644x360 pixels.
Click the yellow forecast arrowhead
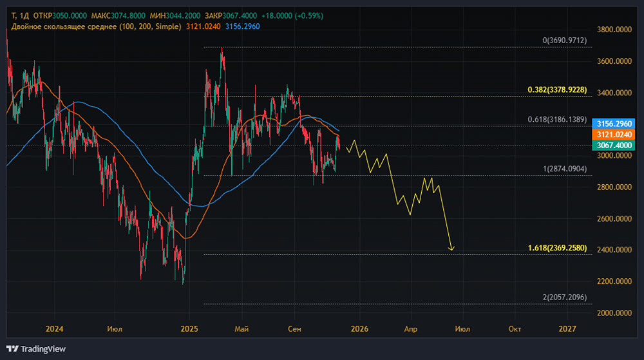[x=452, y=249]
